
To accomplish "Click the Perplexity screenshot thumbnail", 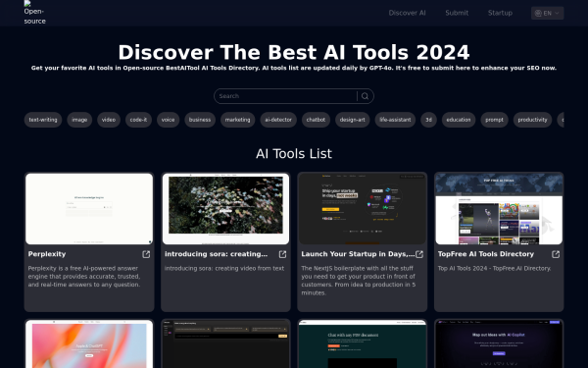I will point(89,209).
